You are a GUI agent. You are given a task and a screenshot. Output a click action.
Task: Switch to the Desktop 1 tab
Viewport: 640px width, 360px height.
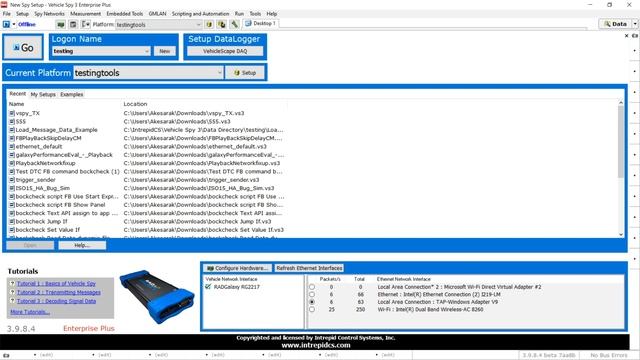click(260, 24)
